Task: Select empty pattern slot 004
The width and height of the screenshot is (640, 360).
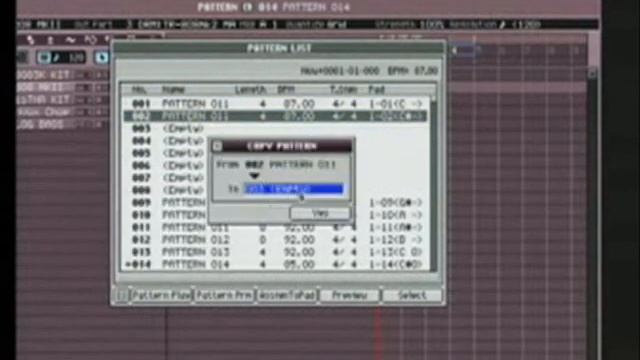Action: click(x=167, y=141)
